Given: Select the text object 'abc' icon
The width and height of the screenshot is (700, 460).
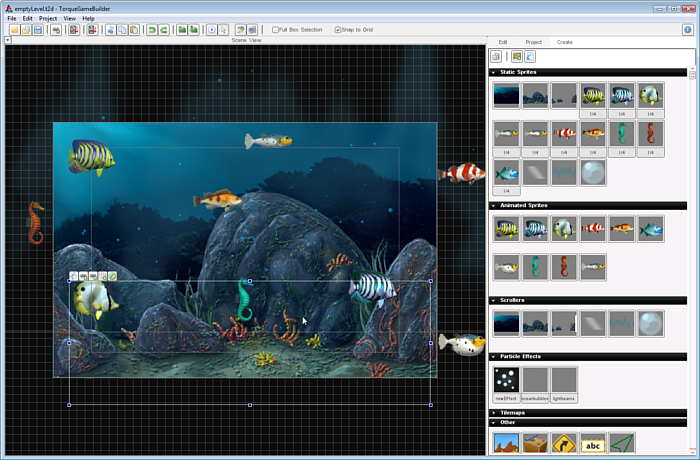Looking at the screenshot, I should (593, 443).
